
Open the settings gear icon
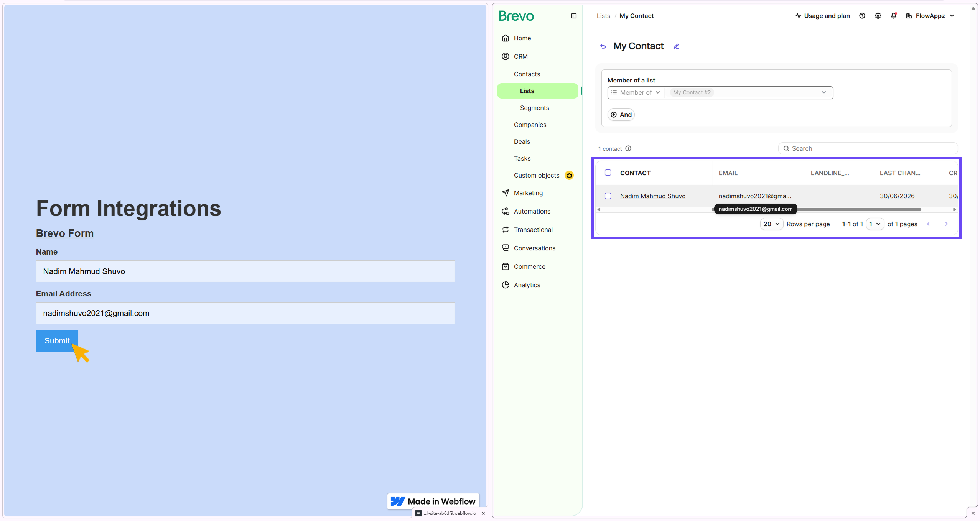point(878,16)
